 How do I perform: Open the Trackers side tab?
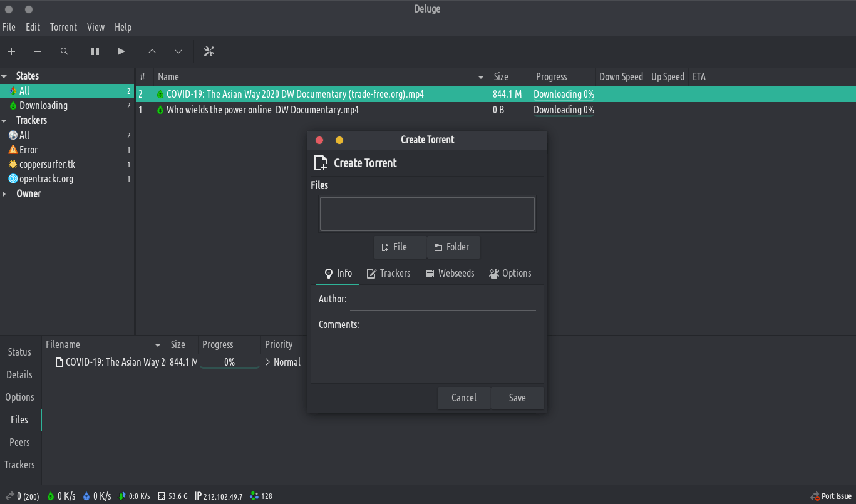click(x=19, y=465)
